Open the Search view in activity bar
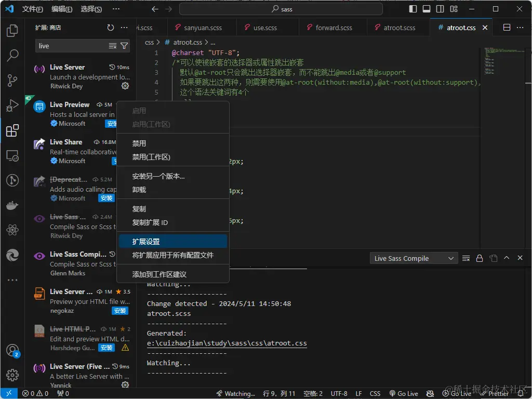 12,55
